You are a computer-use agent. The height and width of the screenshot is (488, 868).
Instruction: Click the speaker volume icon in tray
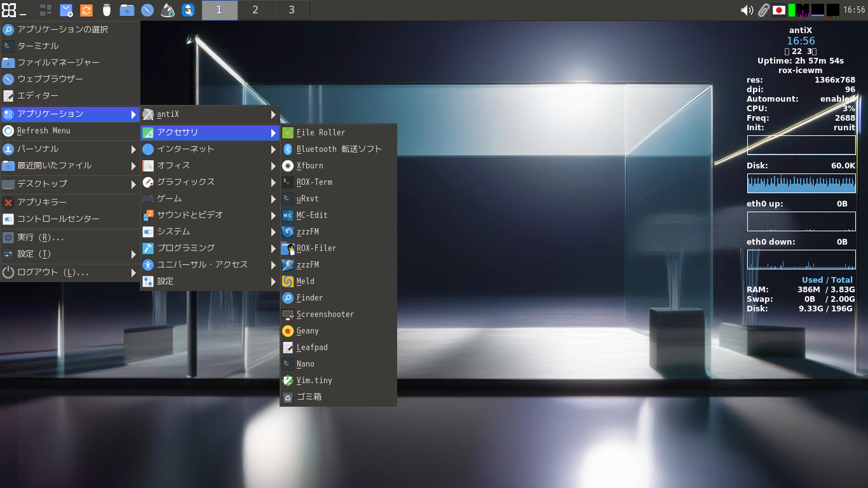(x=747, y=10)
